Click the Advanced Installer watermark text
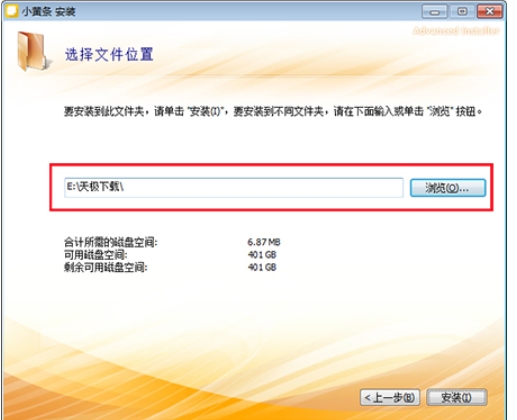517x420 pixels. (456, 31)
